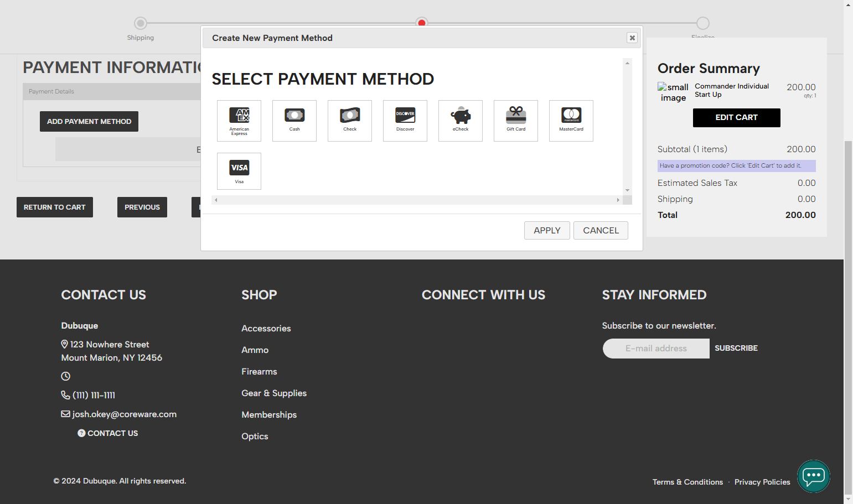The image size is (853, 504).
Task: Choose the Cash payment icon
Action: (294, 121)
